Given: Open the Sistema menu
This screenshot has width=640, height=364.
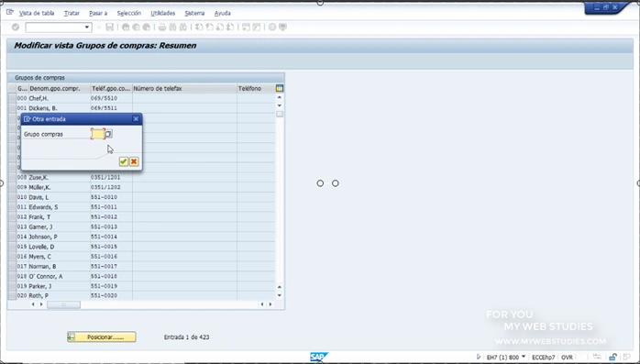Looking at the screenshot, I should click(194, 13).
